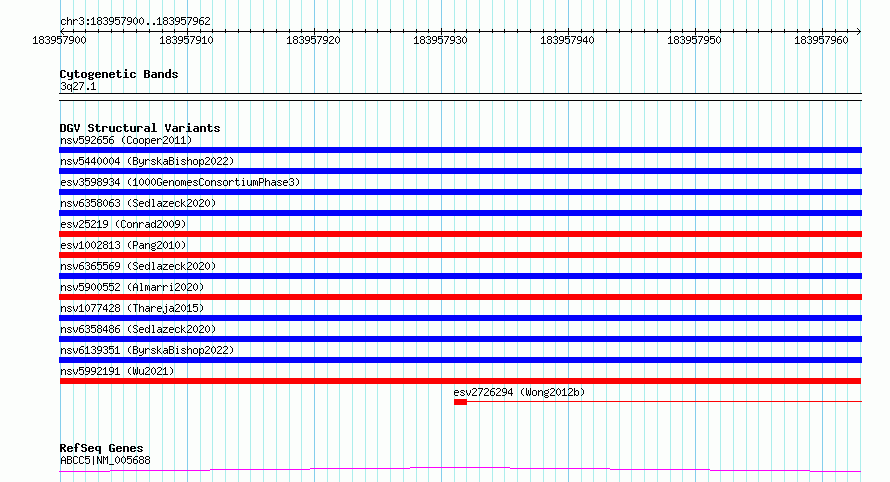
Task: Click the small red block of esv2726294
Action: click(x=460, y=402)
